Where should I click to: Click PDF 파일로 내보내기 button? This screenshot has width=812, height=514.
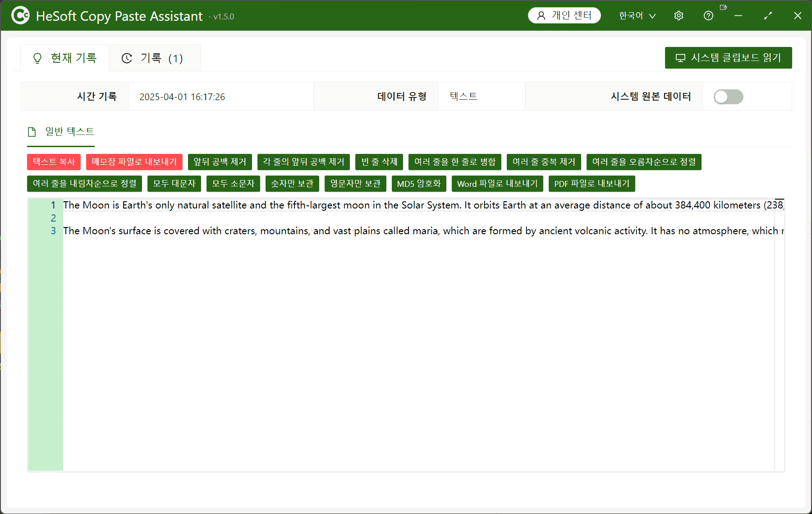(x=592, y=184)
